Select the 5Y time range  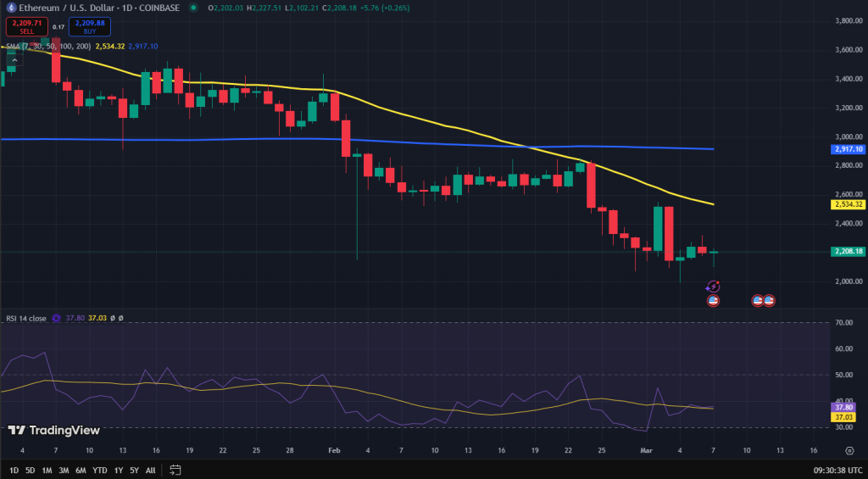pyautogui.click(x=135, y=471)
